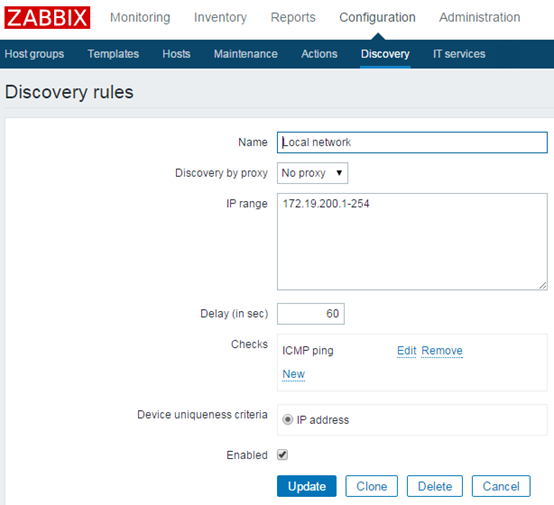The image size is (554, 505).
Task: Open IT services tab
Action: tap(459, 54)
